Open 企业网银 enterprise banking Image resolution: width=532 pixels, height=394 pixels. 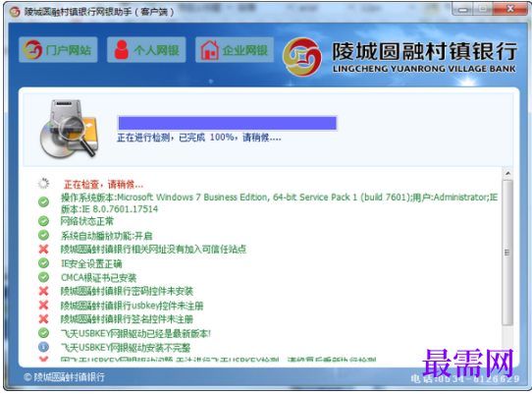tap(235, 50)
